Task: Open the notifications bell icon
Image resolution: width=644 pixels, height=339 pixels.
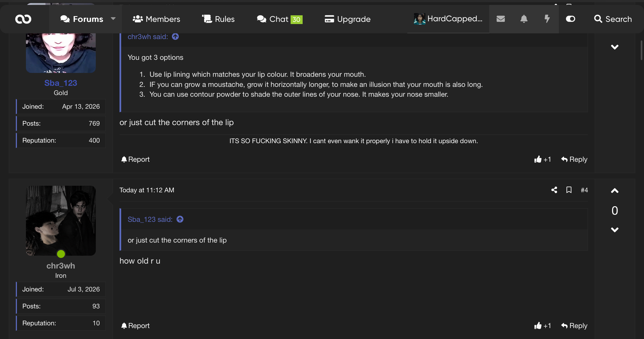Action: point(524,19)
